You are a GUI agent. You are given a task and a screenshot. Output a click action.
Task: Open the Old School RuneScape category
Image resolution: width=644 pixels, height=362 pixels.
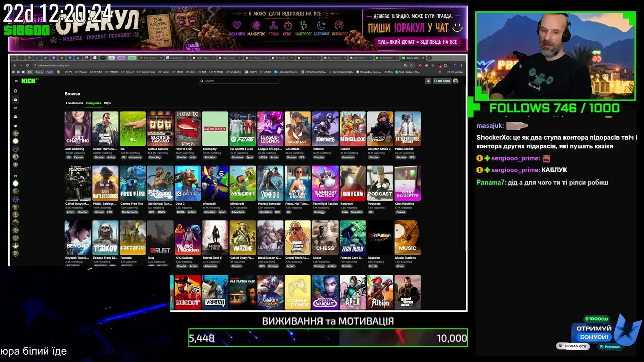tap(160, 184)
